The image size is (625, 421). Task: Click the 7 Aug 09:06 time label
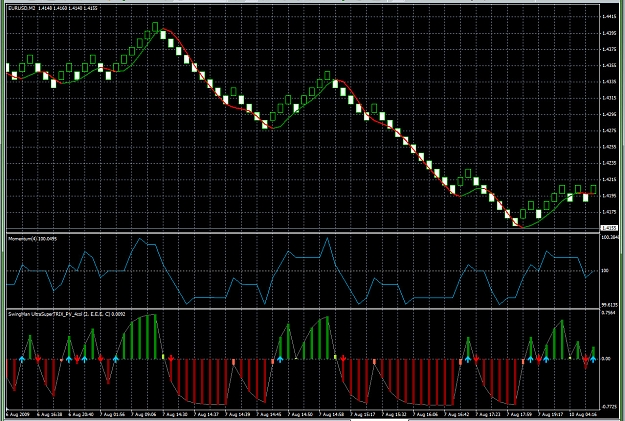(143, 415)
